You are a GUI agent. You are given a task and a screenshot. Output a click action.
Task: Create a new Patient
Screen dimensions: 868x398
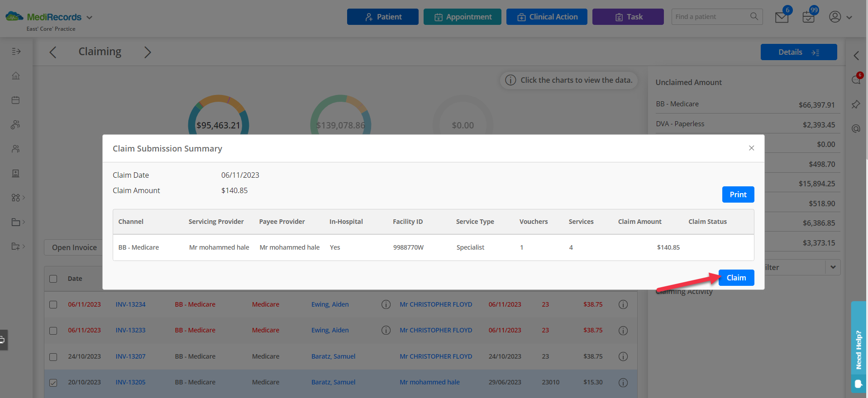(383, 17)
